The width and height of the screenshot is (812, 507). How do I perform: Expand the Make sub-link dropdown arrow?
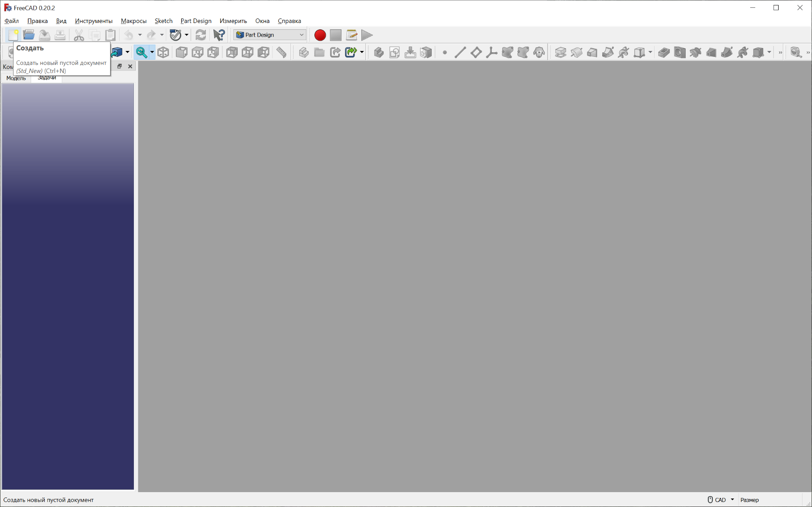(x=362, y=52)
